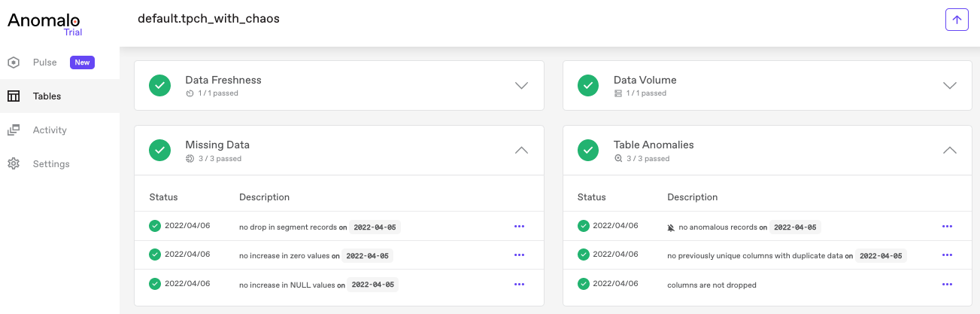Open more options for anomalous records check

[947, 226]
